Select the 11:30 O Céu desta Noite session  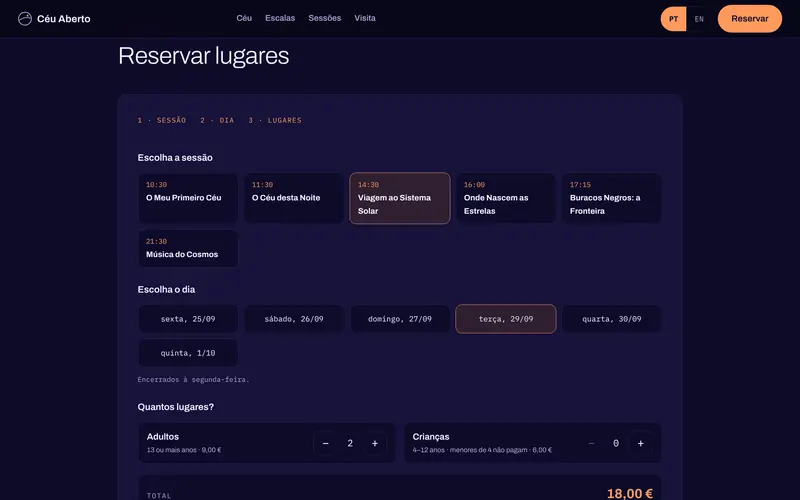294,198
